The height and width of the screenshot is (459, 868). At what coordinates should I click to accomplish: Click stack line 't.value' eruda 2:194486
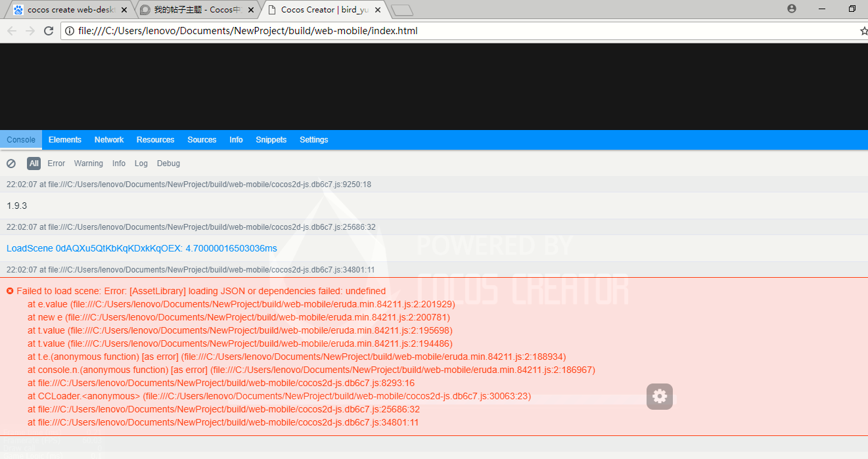pyautogui.click(x=240, y=343)
